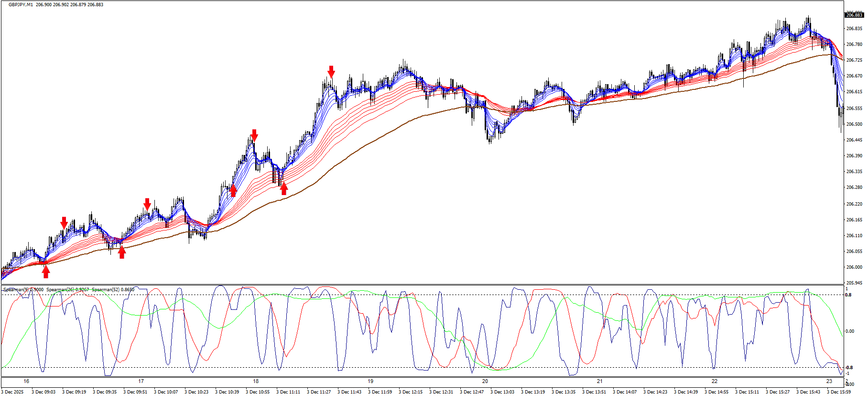
Task: Click the hour marker 20 on the timeline
Action: pyautogui.click(x=485, y=381)
